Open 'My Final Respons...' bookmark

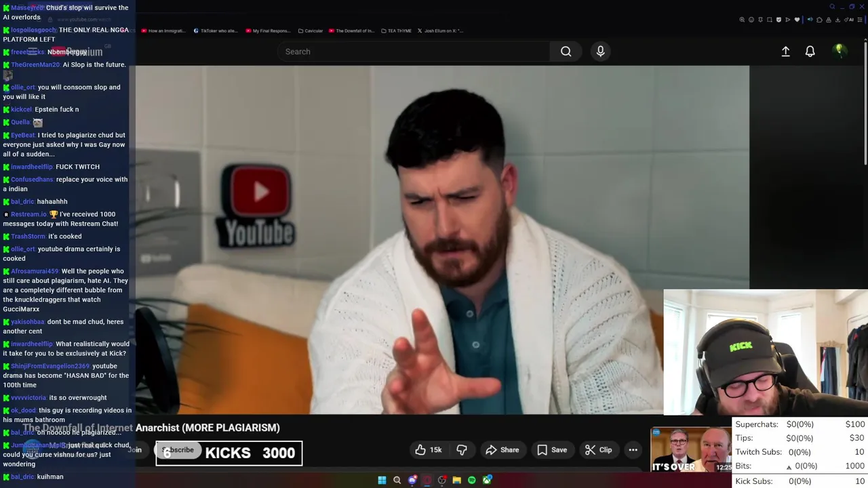pos(268,30)
